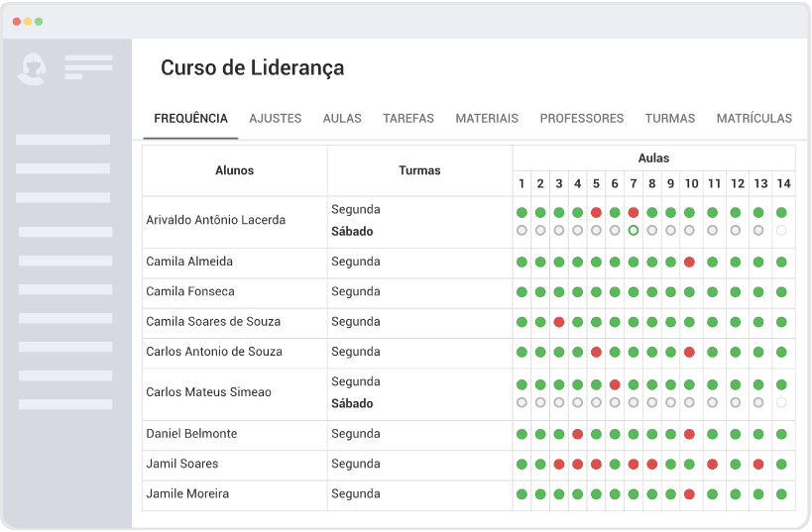Select Arivaldo's Sábado circle for class 1
Viewport: 812px width, 532px height.
(x=522, y=230)
